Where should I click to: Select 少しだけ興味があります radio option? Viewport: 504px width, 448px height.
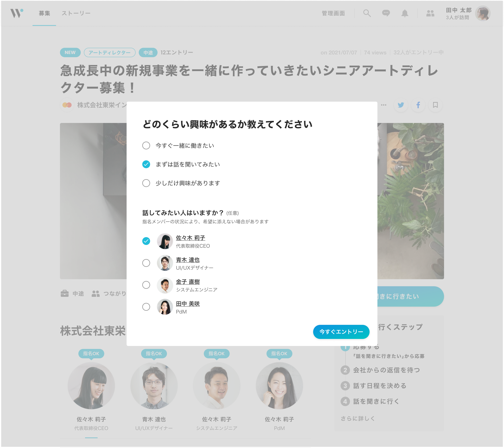[146, 183]
